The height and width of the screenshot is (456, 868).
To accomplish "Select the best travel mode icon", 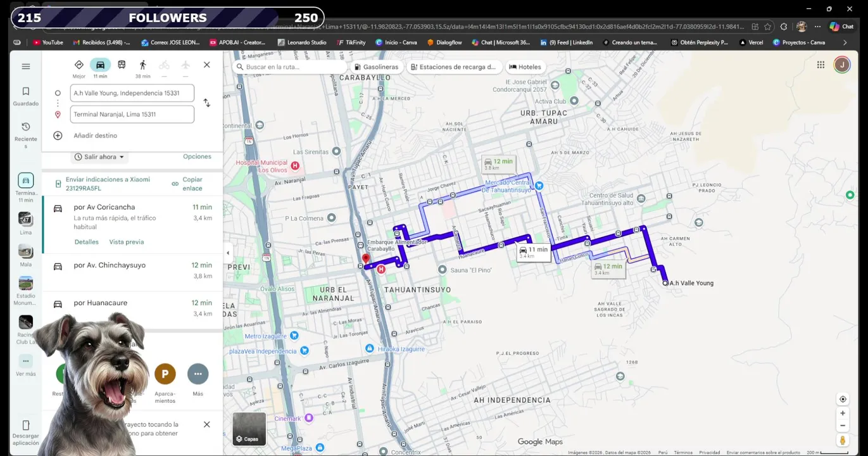I will [79, 65].
